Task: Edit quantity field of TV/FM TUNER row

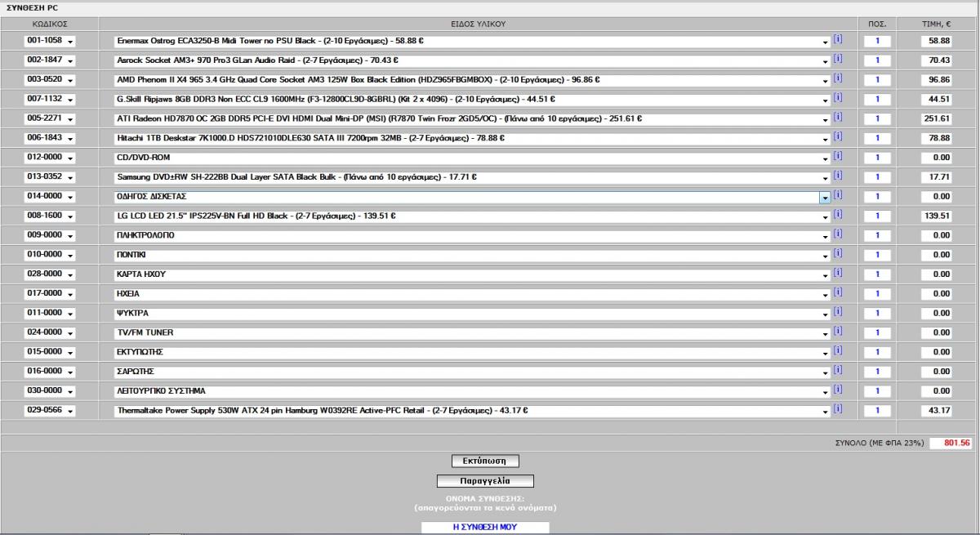Action: (877, 333)
